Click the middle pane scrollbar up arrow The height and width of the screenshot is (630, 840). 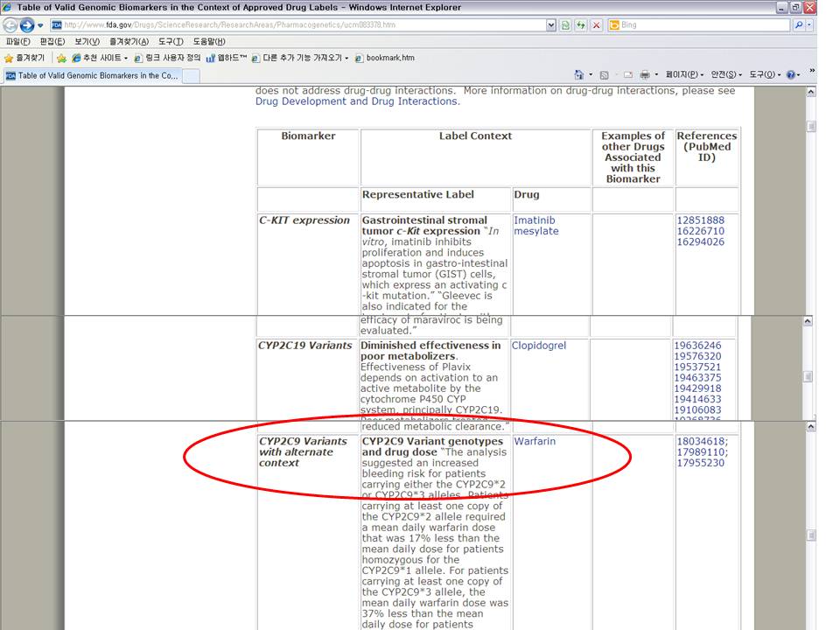click(808, 321)
